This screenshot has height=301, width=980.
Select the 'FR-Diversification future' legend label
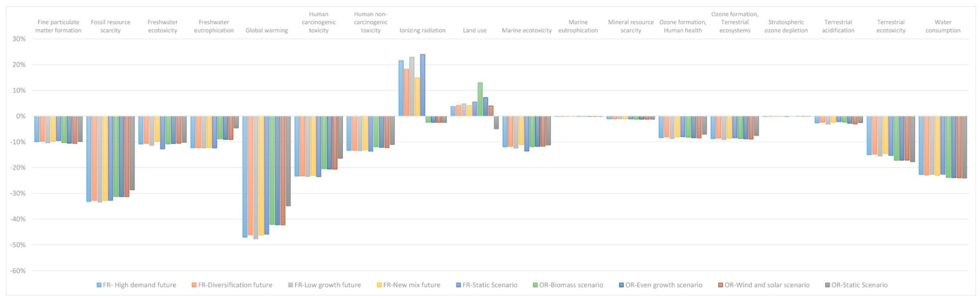pyautogui.click(x=235, y=285)
